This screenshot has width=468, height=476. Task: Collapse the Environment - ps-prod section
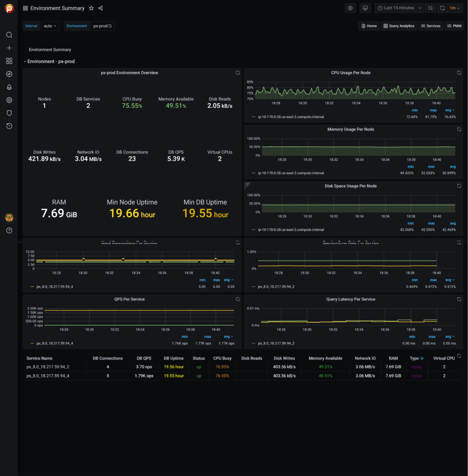(25, 61)
